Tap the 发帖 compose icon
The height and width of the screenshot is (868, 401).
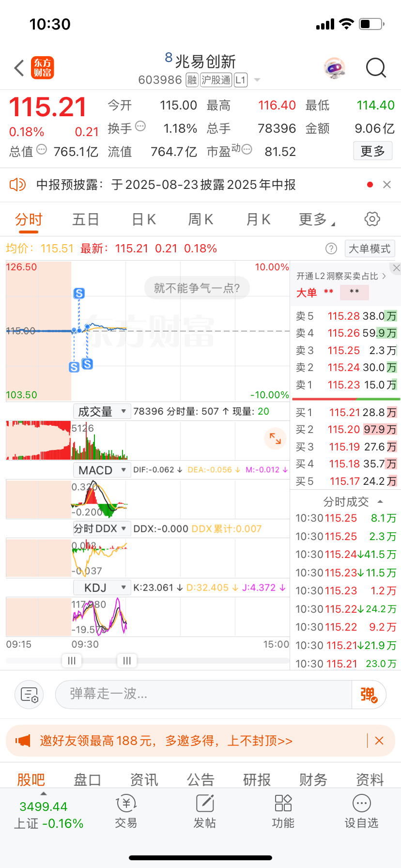[x=205, y=804]
